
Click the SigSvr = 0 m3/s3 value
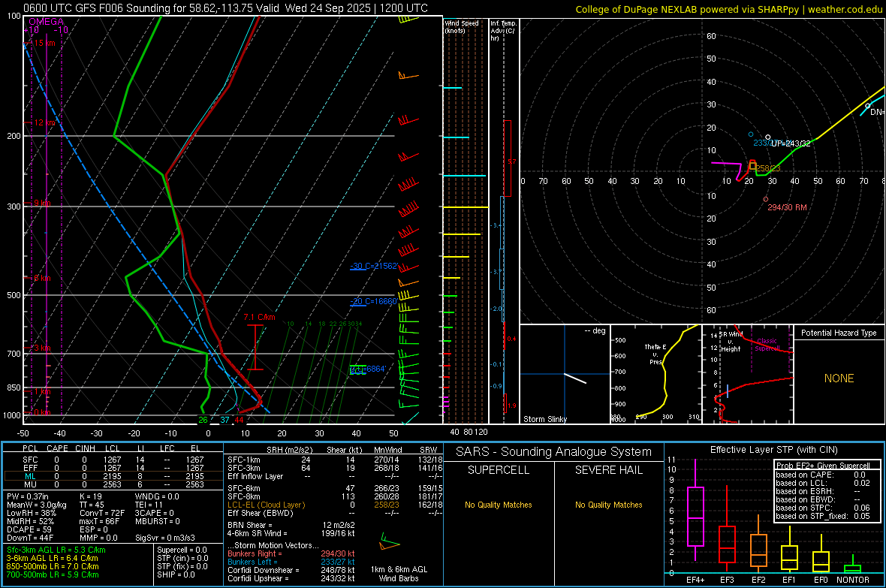(165, 538)
